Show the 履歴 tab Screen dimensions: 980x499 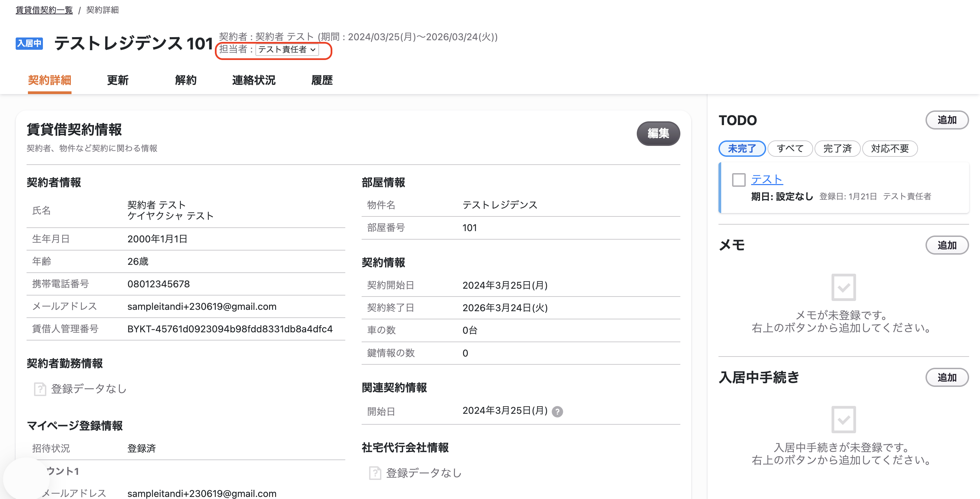point(322,80)
